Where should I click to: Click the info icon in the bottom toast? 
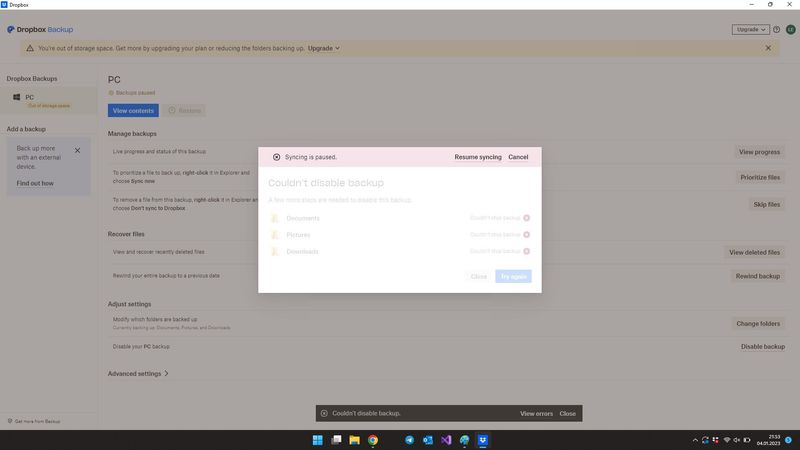coord(324,413)
